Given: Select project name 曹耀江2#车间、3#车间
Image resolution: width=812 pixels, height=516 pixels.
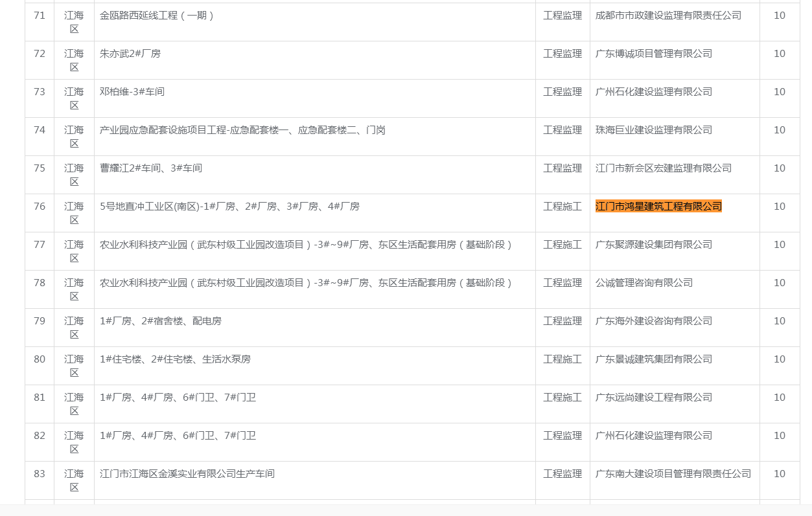Looking at the screenshot, I should (151, 168).
